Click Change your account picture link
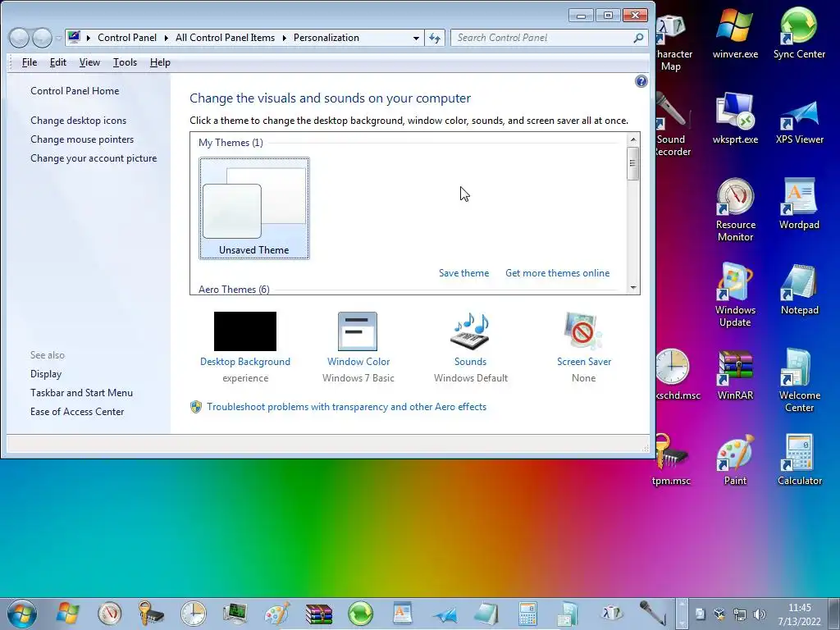The width and height of the screenshot is (840, 630). tap(94, 158)
